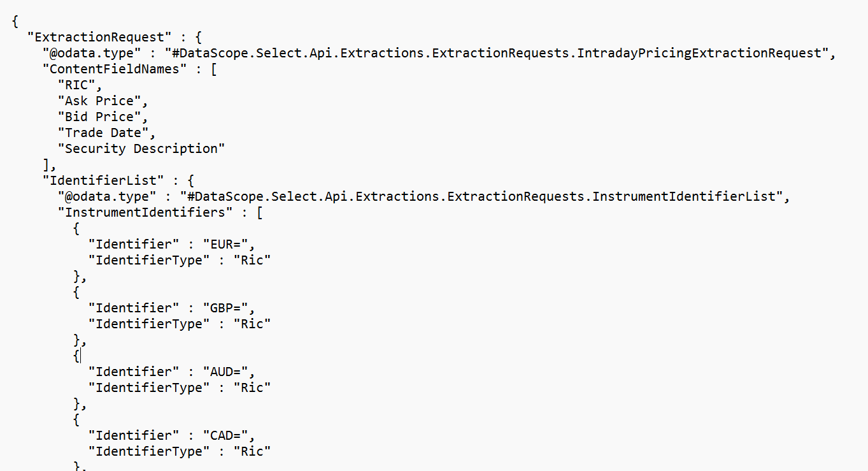Click the opening brace at the document start
Screen dimensions: 868x471
(x=15, y=21)
